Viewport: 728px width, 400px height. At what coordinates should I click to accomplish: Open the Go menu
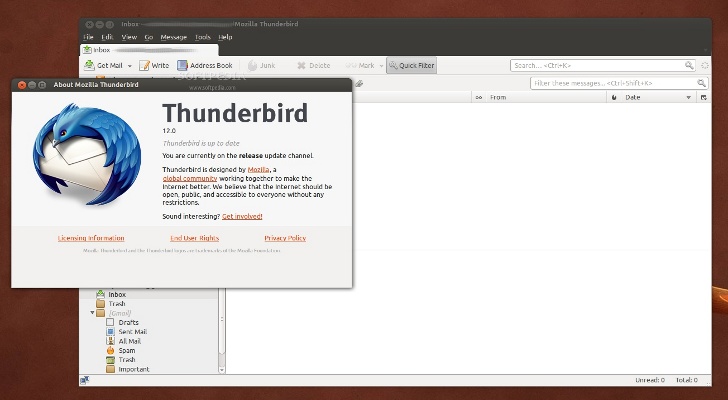(x=149, y=37)
